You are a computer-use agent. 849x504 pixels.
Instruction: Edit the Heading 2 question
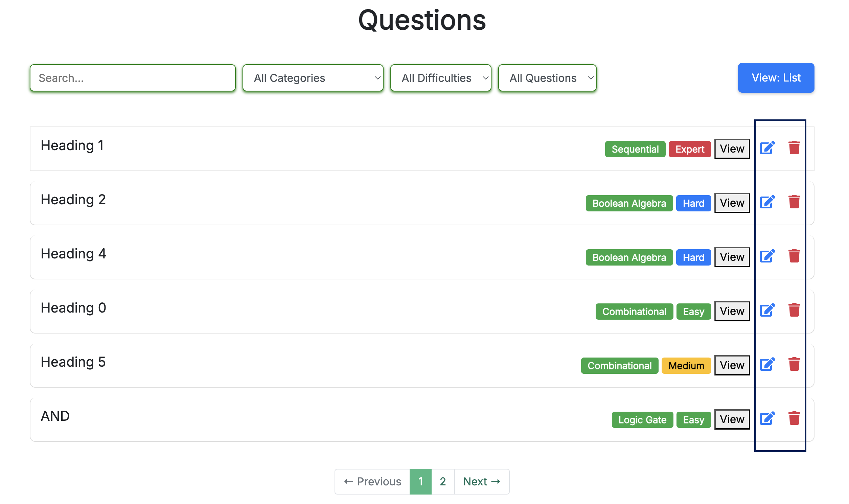767,202
